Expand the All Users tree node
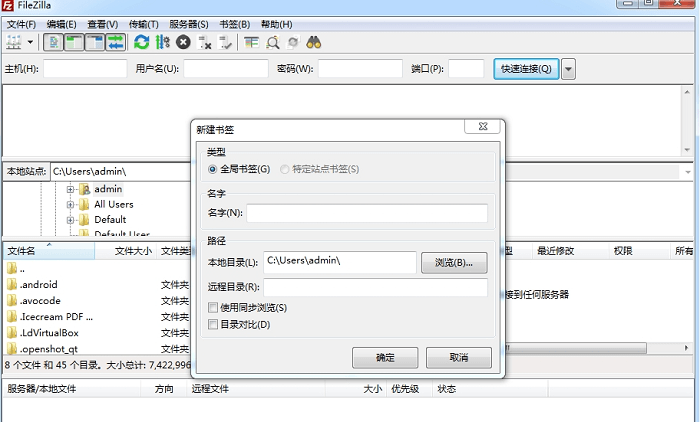700x422 pixels. [70, 205]
